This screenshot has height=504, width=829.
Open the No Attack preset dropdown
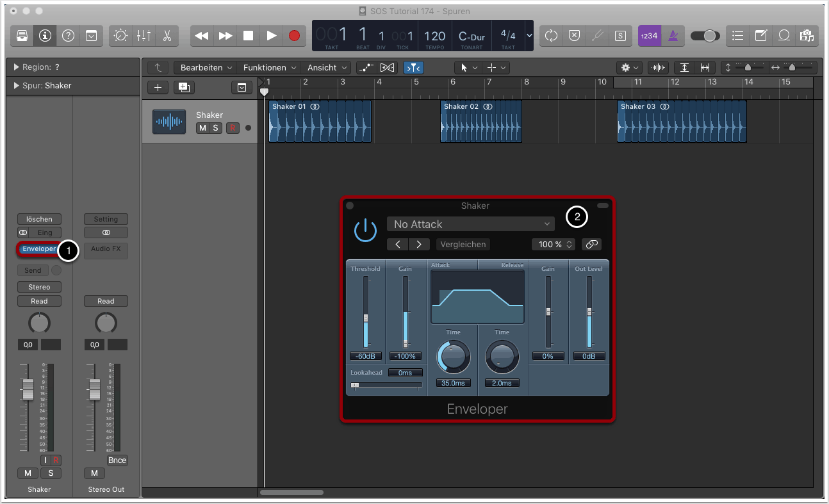[x=470, y=224]
